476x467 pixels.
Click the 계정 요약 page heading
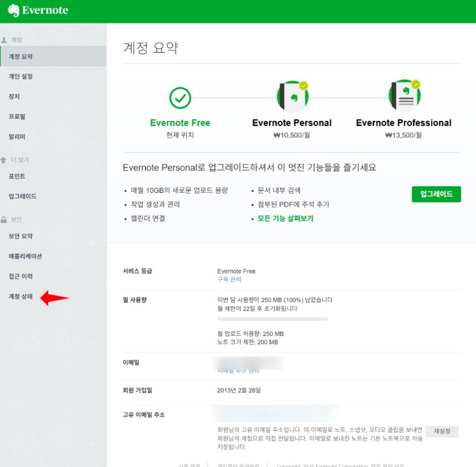click(151, 48)
